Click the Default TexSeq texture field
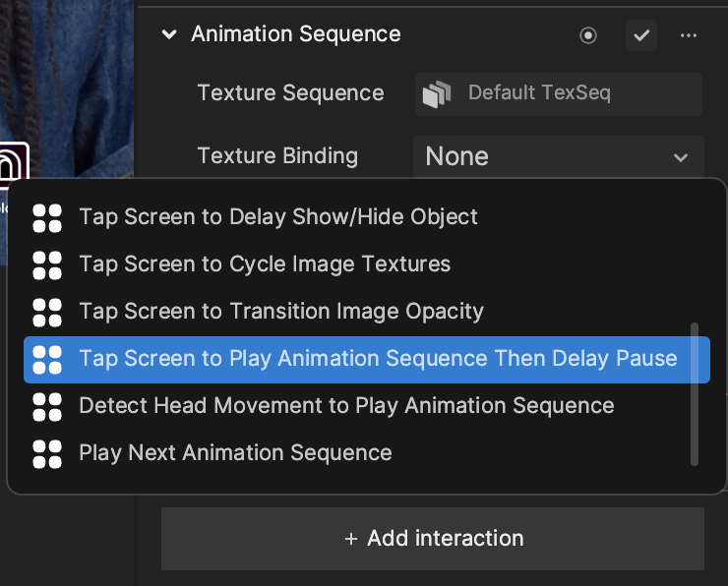 pyautogui.click(x=559, y=94)
